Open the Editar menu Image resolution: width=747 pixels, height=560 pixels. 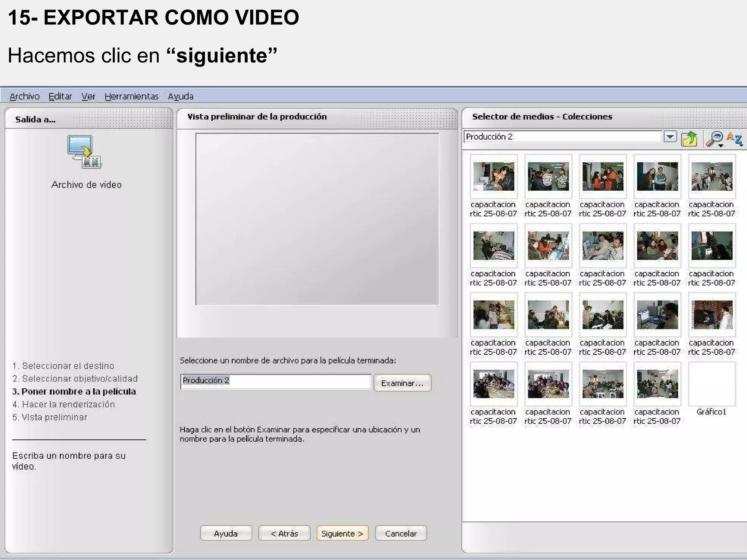pyautogui.click(x=60, y=96)
